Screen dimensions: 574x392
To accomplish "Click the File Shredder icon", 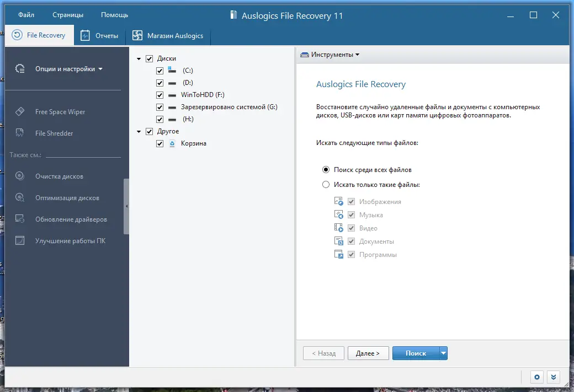I will (20, 133).
